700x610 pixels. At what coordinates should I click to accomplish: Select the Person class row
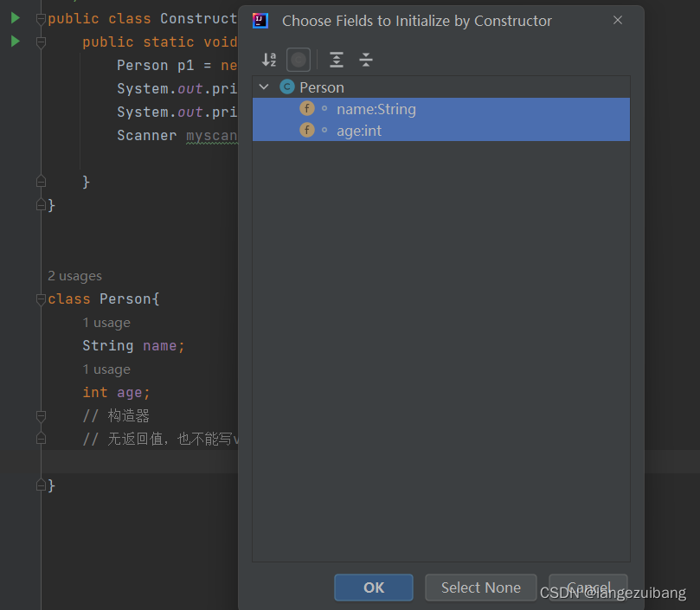coord(441,87)
